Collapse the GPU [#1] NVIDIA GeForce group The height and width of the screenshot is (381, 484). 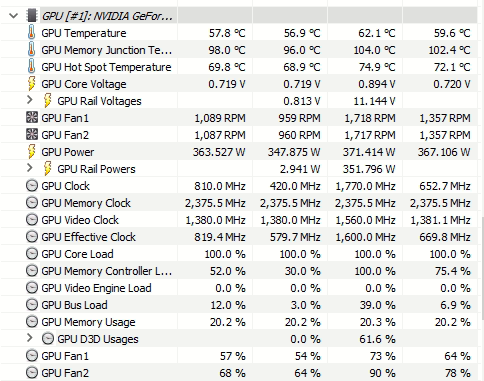(x=13, y=16)
